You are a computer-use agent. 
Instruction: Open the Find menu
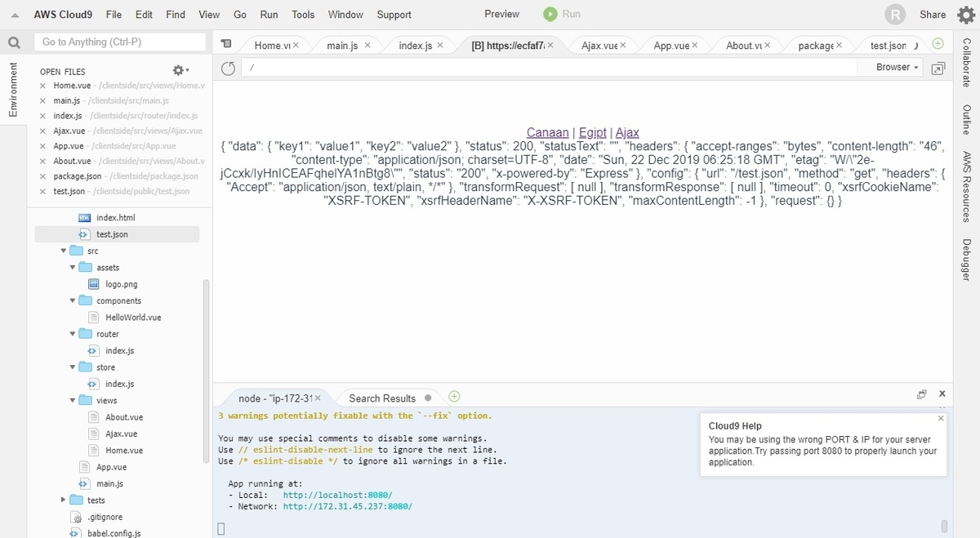(175, 15)
